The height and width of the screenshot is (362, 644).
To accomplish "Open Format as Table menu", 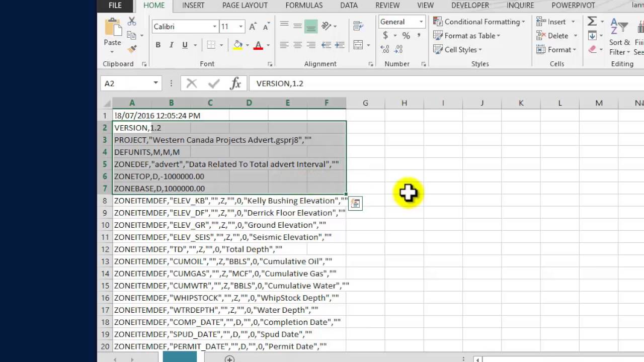I will (x=466, y=36).
